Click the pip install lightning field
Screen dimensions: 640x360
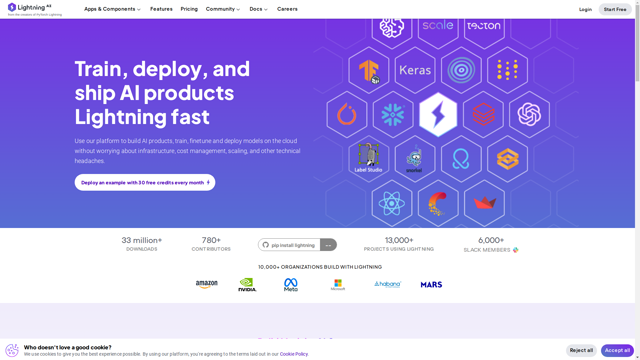[x=289, y=245]
